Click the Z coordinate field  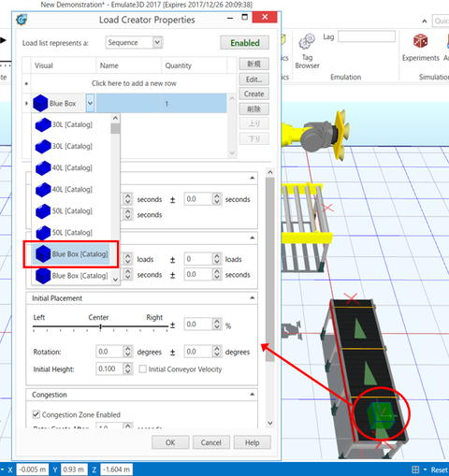coord(117,469)
